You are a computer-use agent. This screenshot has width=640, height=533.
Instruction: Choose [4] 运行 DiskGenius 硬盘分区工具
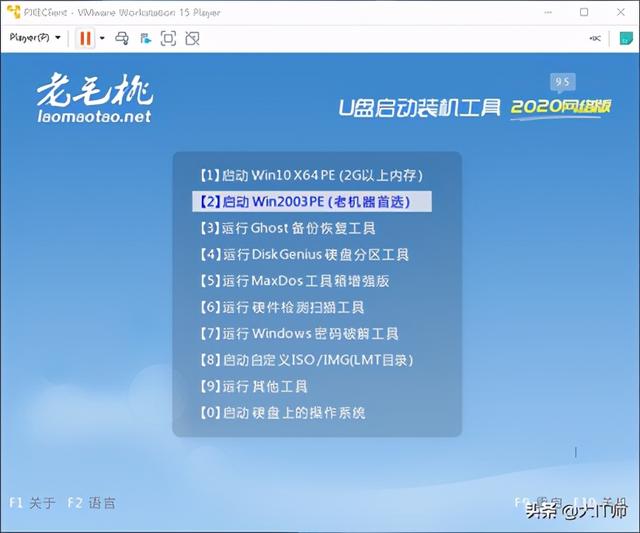tap(304, 255)
